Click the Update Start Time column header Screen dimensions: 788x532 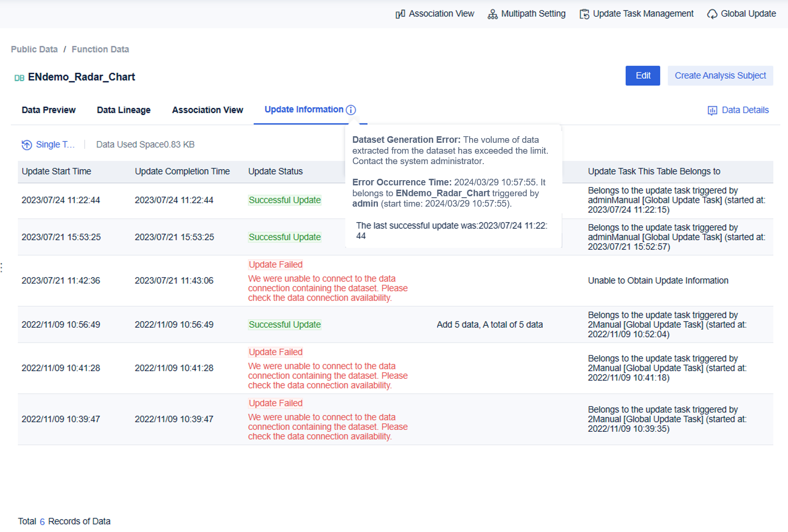pyautogui.click(x=56, y=171)
